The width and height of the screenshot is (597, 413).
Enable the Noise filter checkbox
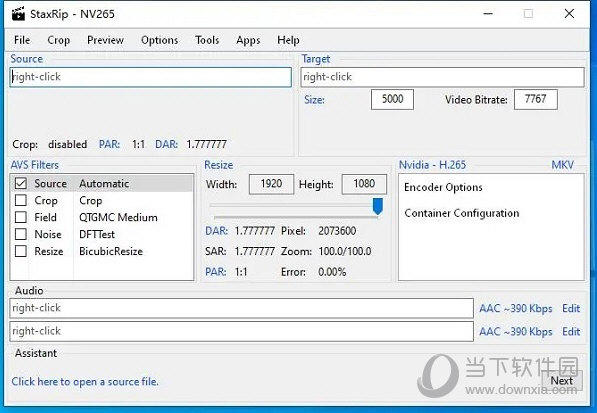tap(21, 234)
